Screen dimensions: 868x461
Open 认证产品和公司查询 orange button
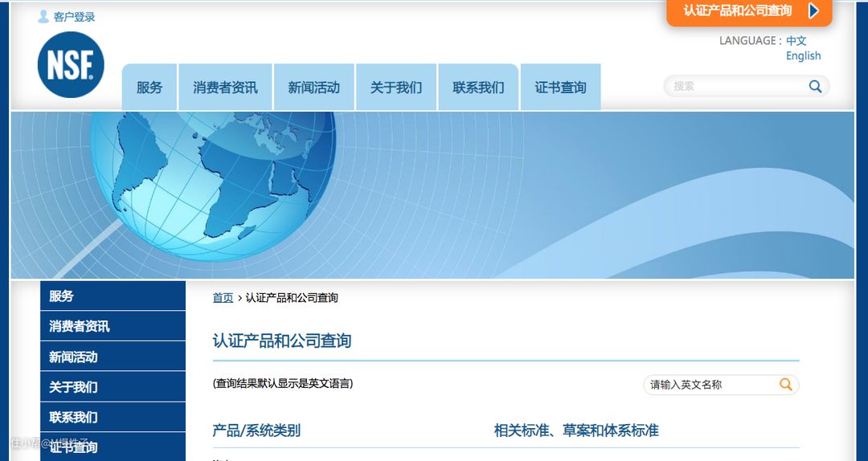tap(737, 11)
